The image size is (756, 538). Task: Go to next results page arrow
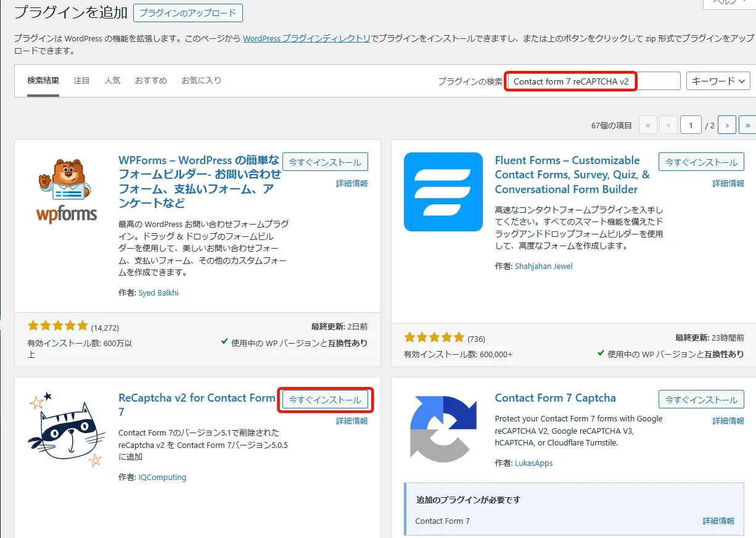(727, 125)
